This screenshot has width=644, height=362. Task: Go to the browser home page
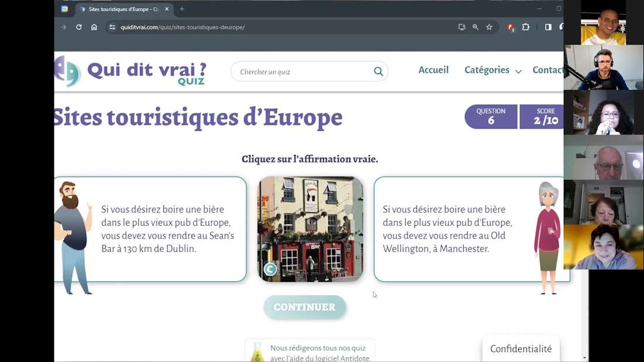click(94, 27)
